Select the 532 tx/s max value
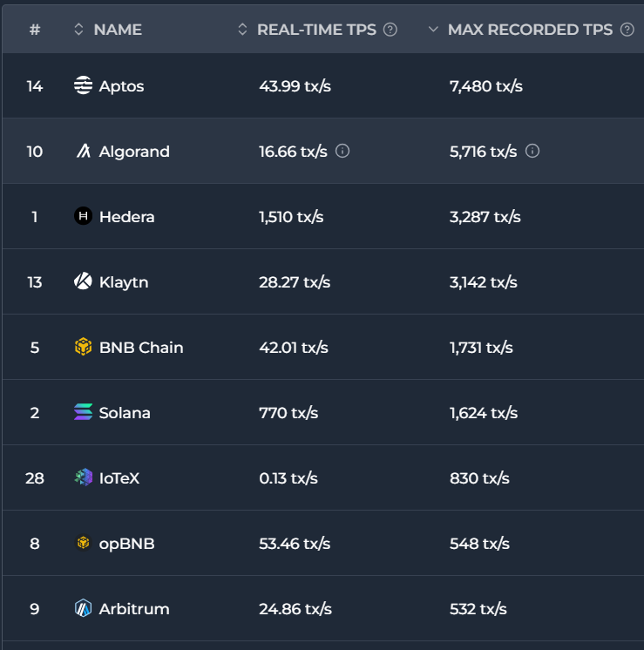644x650 pixels. coord(478,609)
